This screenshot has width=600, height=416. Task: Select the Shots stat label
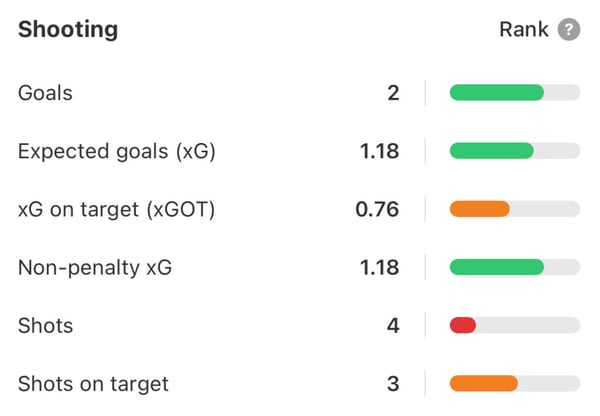(46, 325)
